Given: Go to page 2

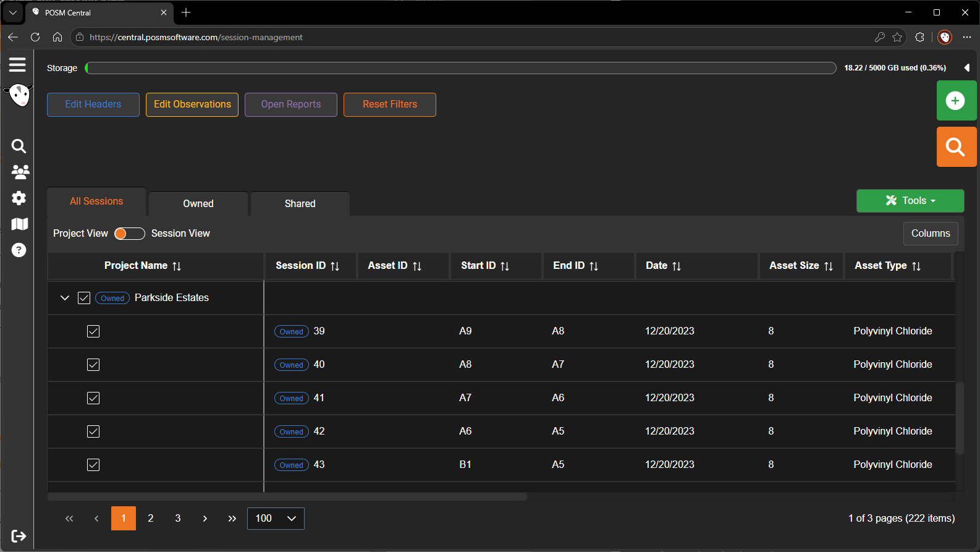Looking at the screenshot, I should pos(151,519).
